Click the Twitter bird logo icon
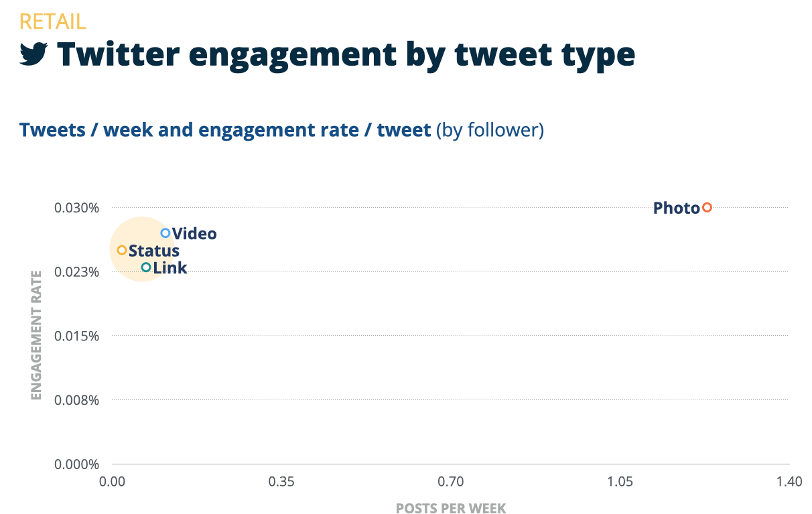This screenshot has width=812, height=514. click(34, 55)
